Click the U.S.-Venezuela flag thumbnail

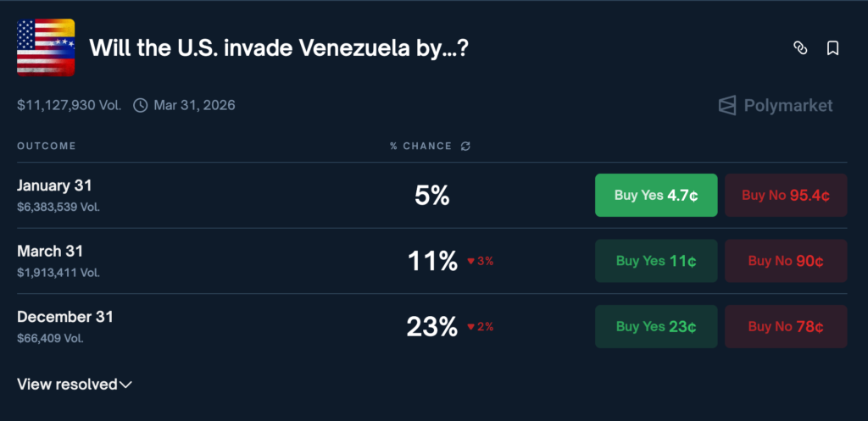(x=46, y=47)
